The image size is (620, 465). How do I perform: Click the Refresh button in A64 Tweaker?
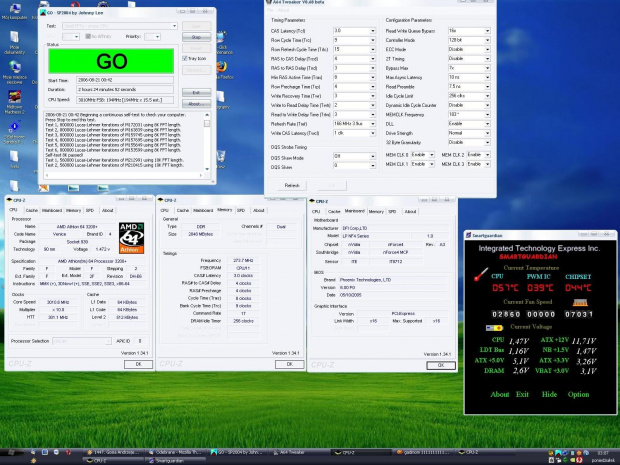tap(292, 185)
